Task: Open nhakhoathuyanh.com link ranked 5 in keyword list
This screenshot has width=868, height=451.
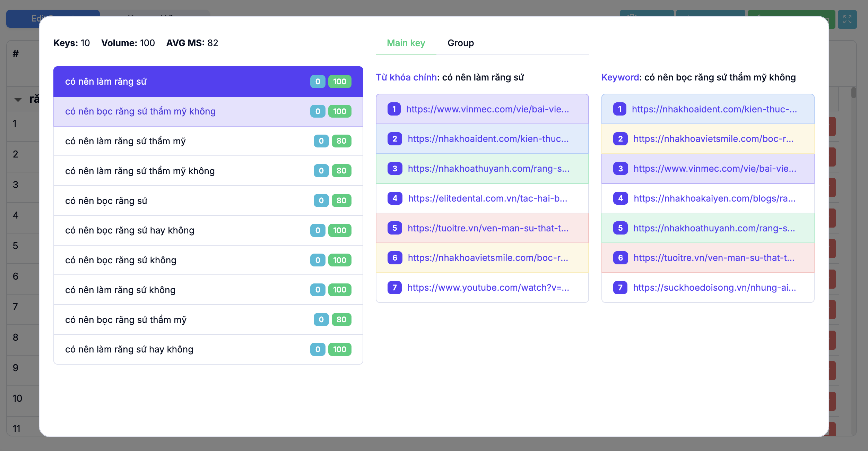Action: [x=714, y=228]
